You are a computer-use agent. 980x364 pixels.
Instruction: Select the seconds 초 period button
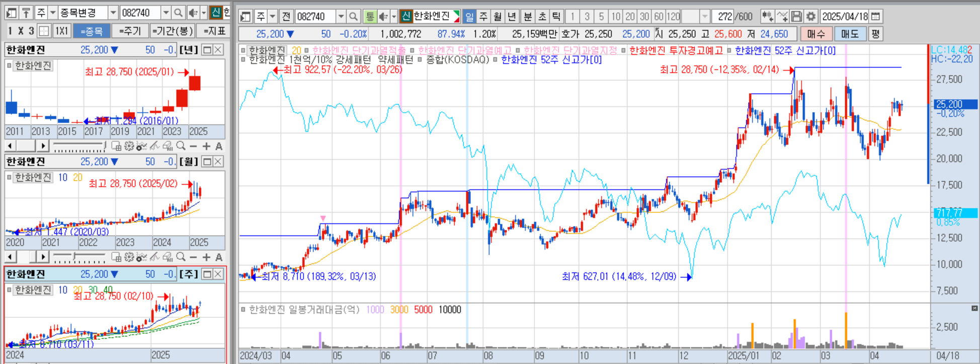542,17
